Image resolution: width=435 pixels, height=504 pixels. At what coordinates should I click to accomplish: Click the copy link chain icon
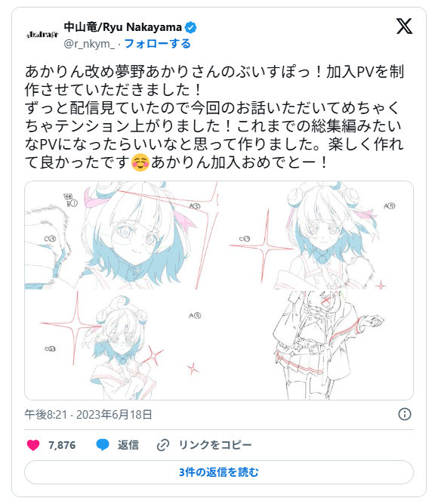tap(163, 445)
